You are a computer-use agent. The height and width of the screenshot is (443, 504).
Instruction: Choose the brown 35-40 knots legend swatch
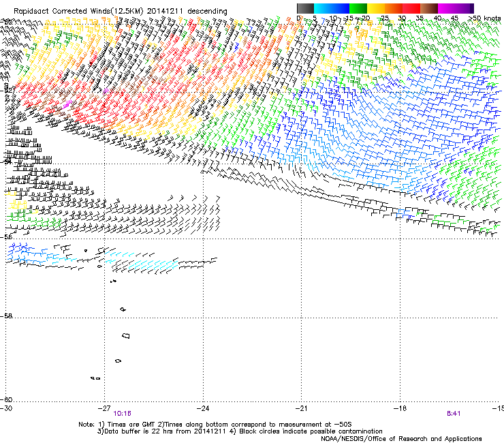click(x=429, y=8)
